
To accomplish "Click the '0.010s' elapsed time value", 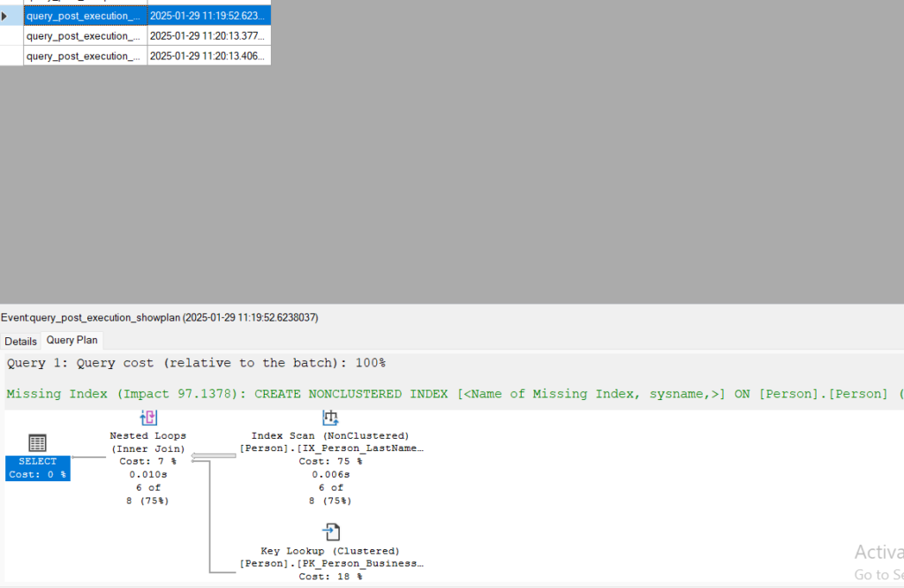I will pyautogui.click(x=148, y=474).
